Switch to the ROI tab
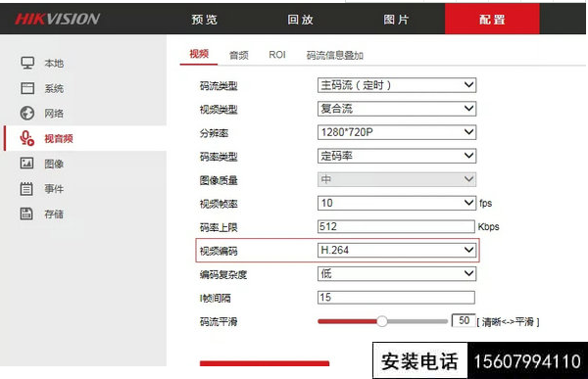 (x=277, y=55)
